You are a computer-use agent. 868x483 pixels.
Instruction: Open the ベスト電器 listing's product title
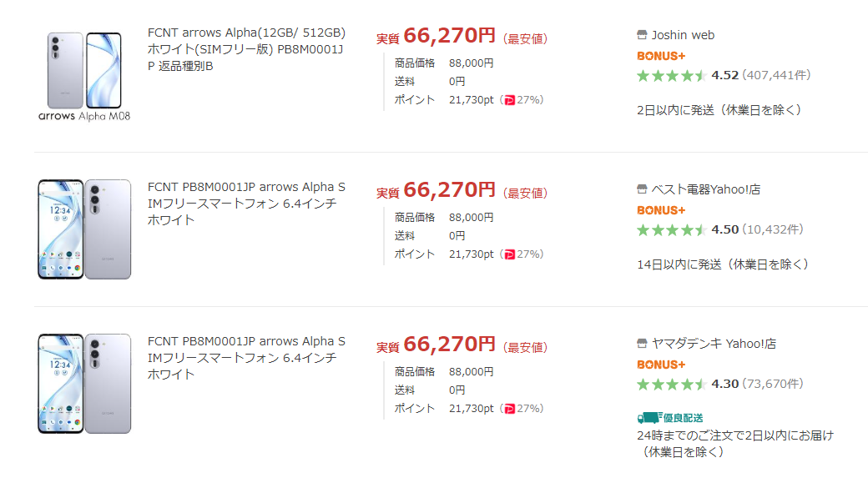(x=246, y=204)
